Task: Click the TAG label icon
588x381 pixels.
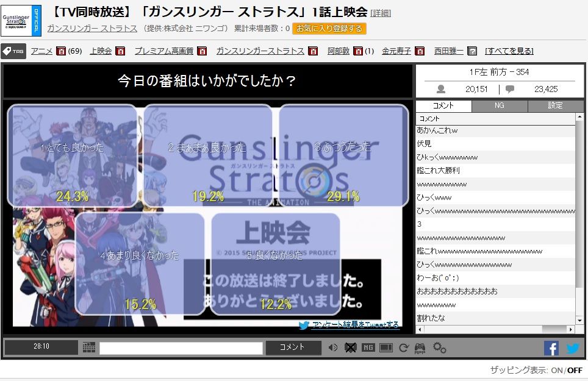Action: coord(13,51)
